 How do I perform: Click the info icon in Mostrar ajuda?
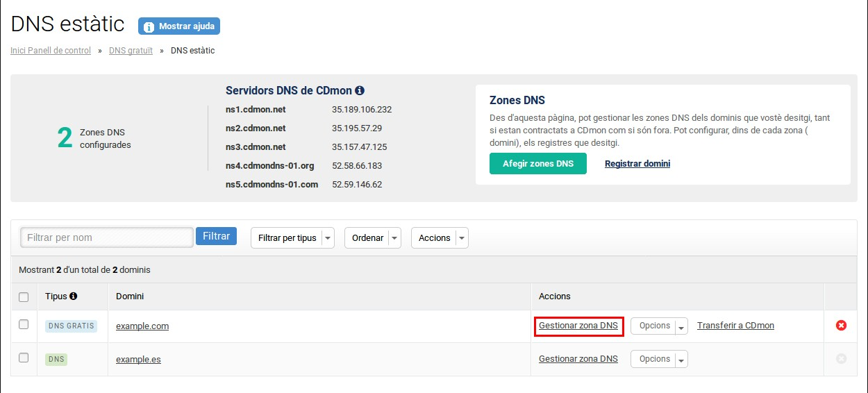[149, 27]
